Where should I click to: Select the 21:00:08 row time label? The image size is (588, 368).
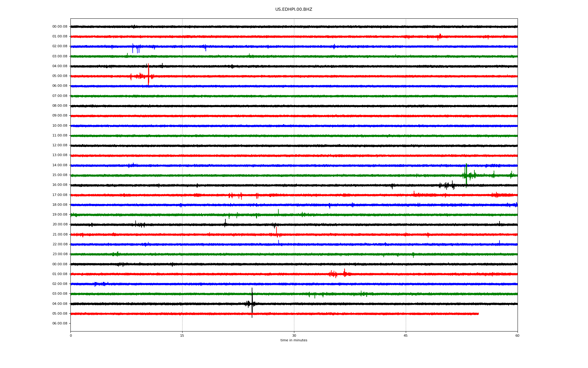click(60, 235)
